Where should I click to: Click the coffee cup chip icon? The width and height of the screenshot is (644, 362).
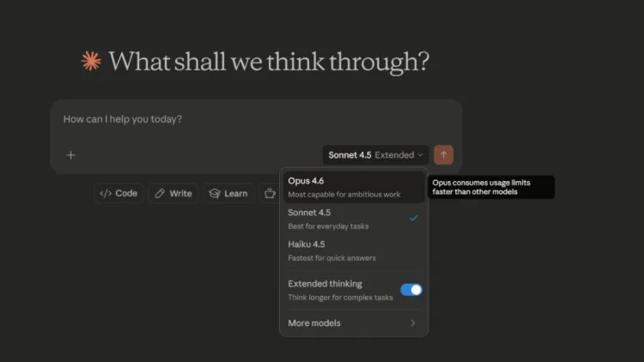click(x=270, y=194)
